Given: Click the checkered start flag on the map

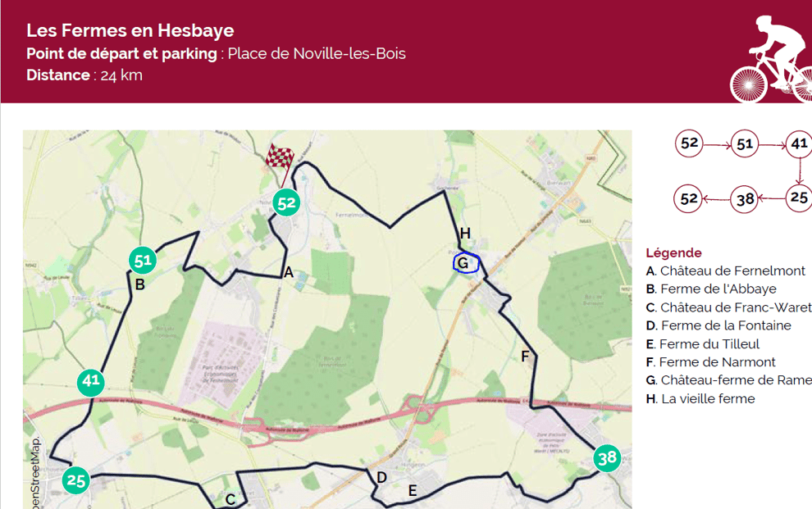Looking at the screenshot, I should pyautogui.click(x=281, y=157).
